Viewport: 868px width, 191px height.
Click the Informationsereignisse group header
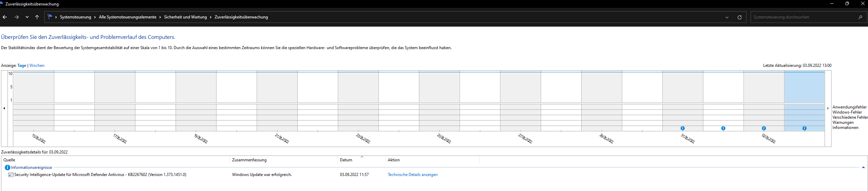pyautogui.click(x=31, y=167)
